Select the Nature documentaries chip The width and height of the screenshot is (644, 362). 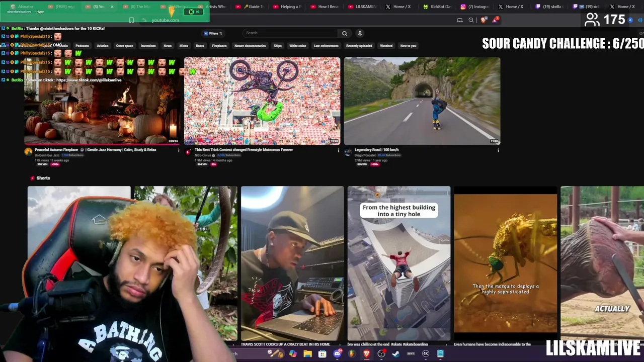click(250, 46)
